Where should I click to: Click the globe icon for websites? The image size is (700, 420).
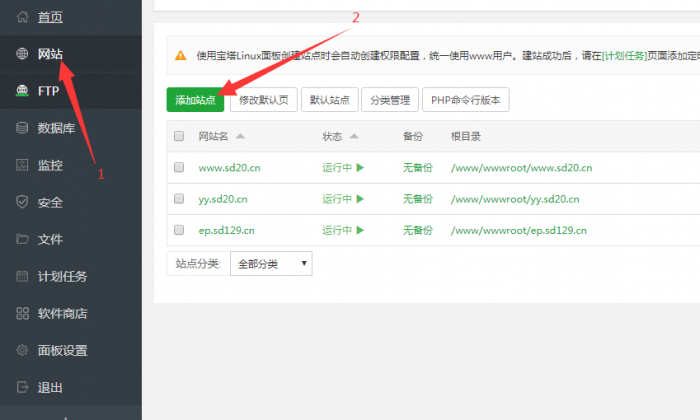coord(22,54)
